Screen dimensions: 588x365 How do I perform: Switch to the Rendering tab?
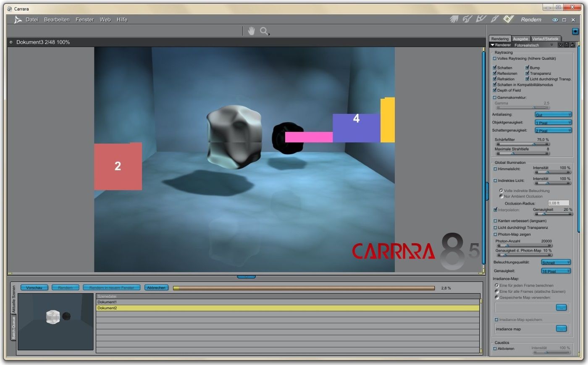point(500,39)
